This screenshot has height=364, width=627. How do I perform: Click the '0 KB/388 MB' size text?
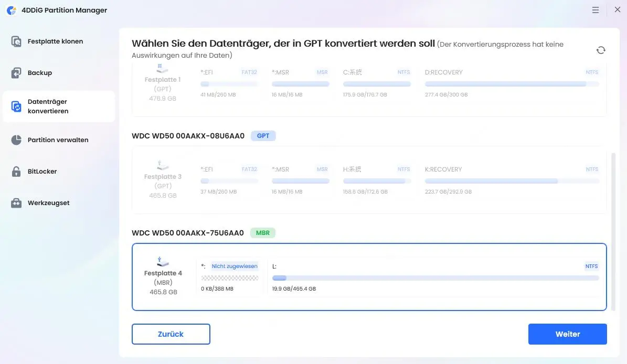pos(217,288)
